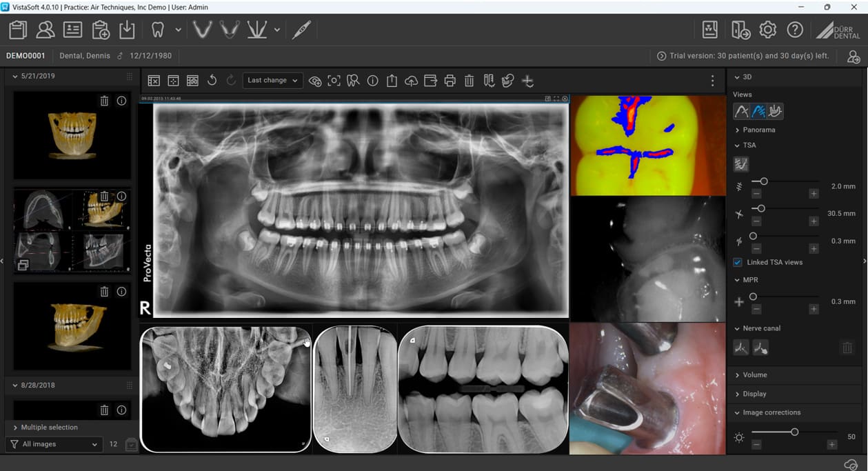Toggle the Linked TSA views checkbox
The image size is (868, 471).
point(738,262)
